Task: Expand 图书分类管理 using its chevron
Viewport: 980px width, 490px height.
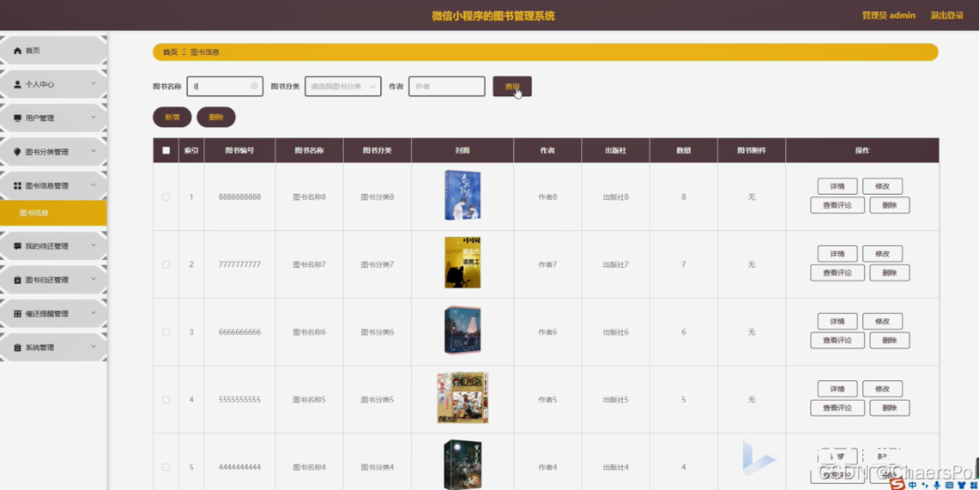Action: pyautogui.click(x=93, y=151)
